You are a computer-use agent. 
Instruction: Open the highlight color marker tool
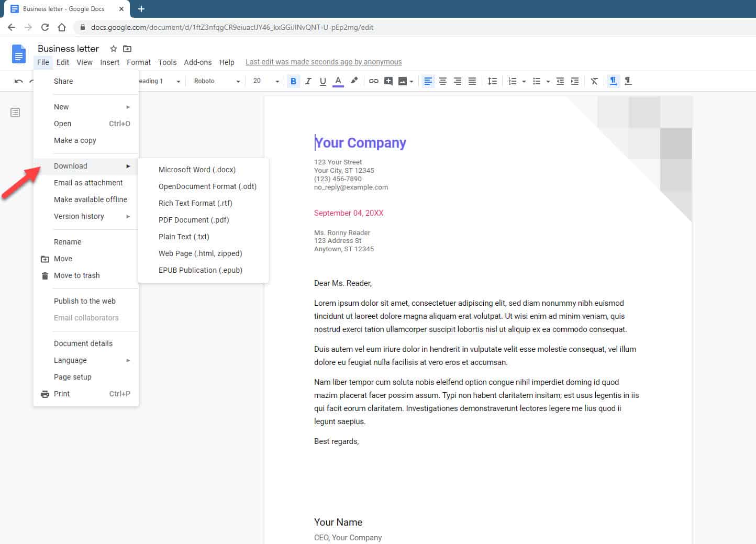pyautogui.click(x=354, y=81)
